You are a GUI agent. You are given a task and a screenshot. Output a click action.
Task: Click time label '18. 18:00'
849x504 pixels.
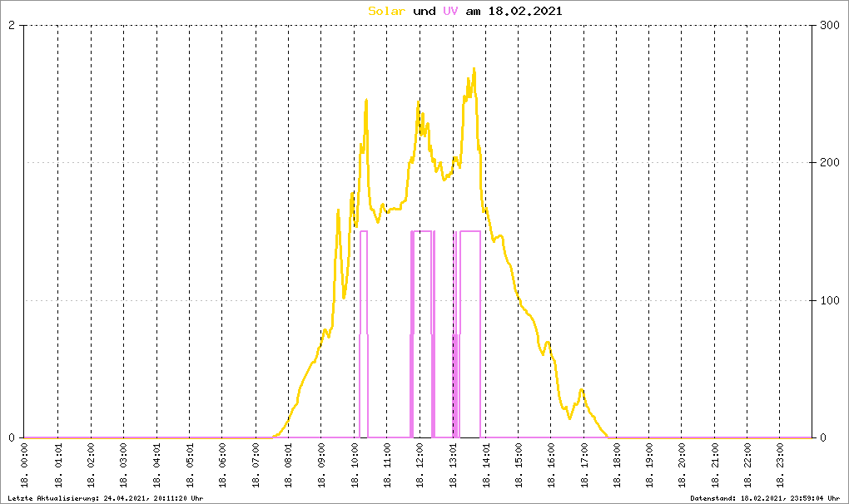coord(616,465)
